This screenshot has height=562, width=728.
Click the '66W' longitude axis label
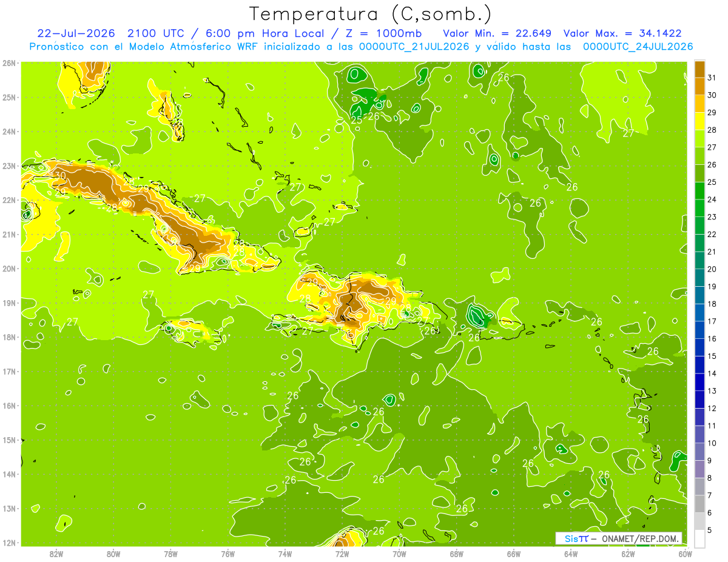coord(514,553)
